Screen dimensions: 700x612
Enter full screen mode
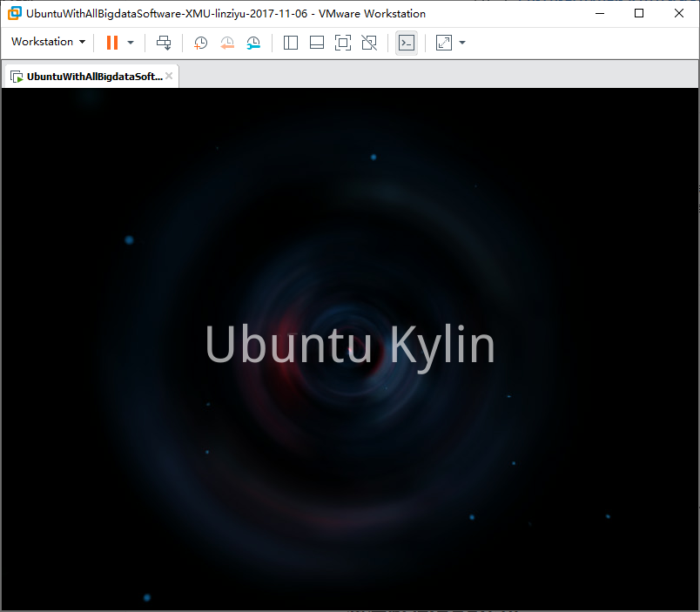coord(343,43)
